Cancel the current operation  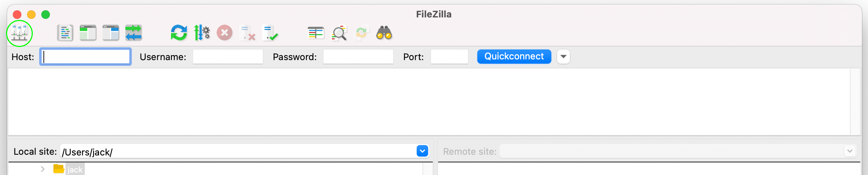pos(225,33)
